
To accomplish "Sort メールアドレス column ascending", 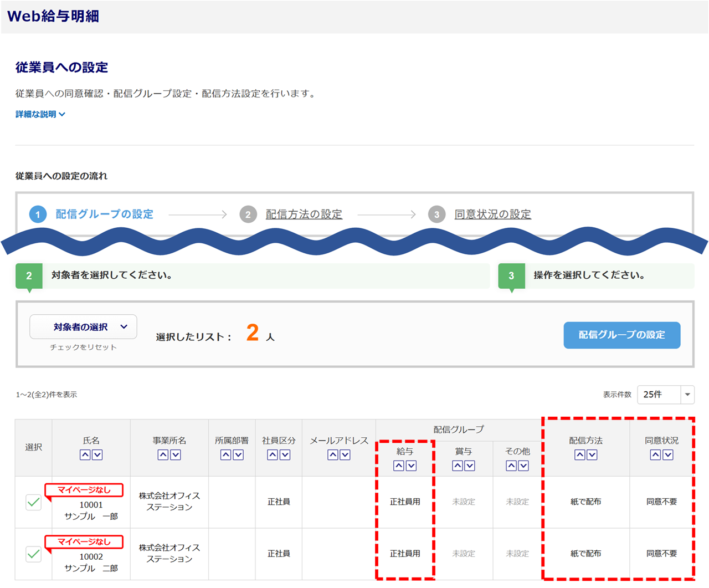I will click(332, 455).
